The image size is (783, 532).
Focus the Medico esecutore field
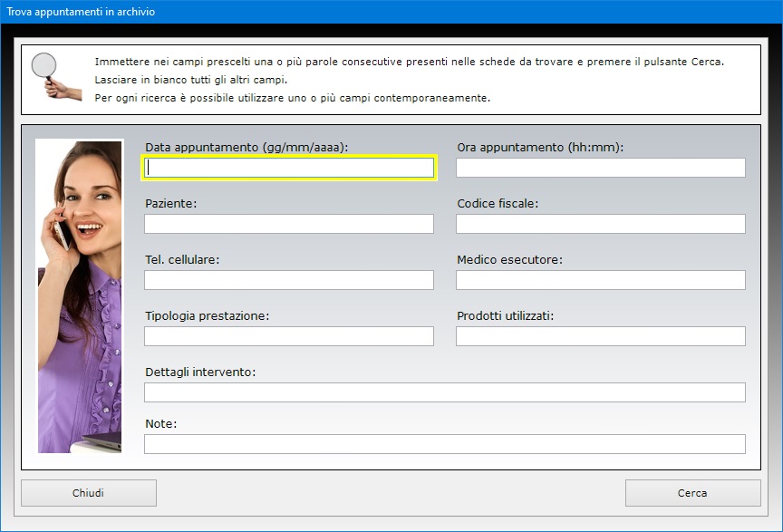[601, 280]
